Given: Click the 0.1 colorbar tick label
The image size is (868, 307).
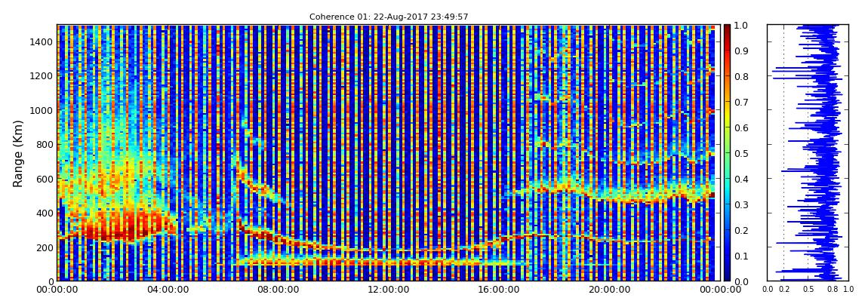Looking at the screenshot, I should pos(741,256).
